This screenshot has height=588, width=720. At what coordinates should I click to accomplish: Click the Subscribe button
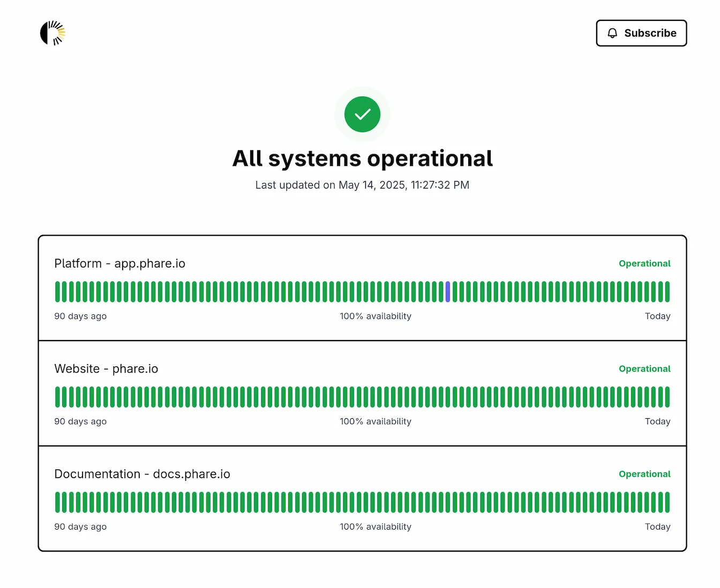(x=641, y=33)
